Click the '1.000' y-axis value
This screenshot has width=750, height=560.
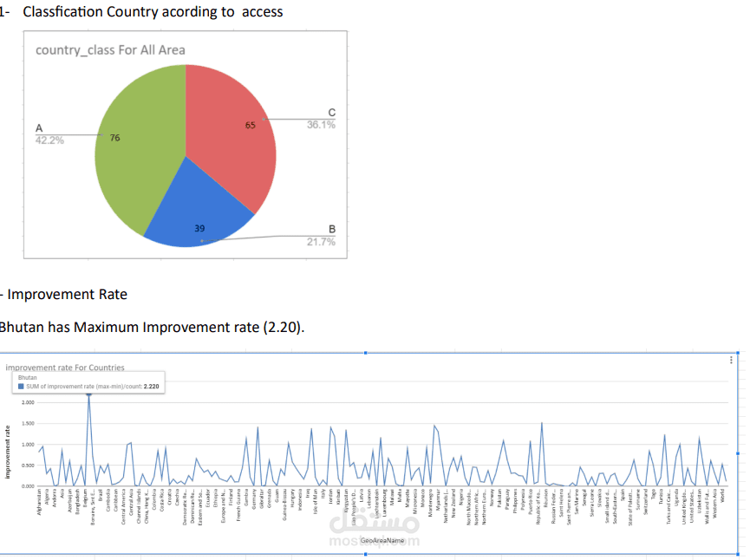click(29, 445)
